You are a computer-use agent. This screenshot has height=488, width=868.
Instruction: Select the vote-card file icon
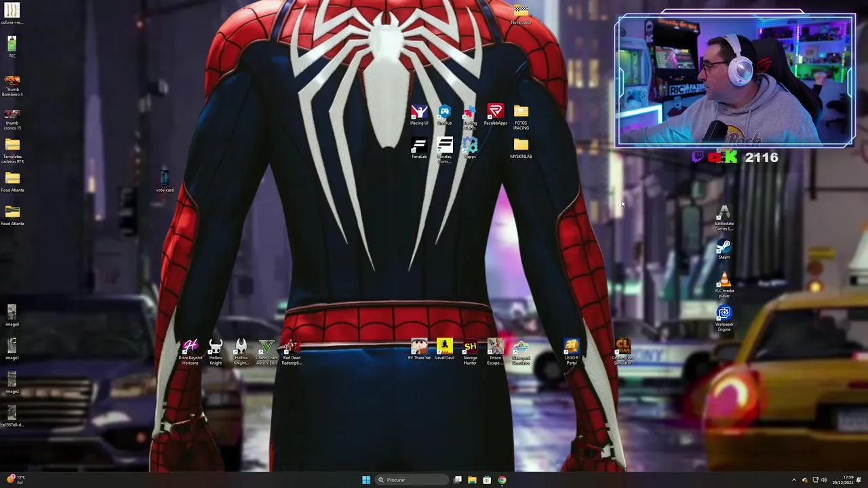point(165,182)
